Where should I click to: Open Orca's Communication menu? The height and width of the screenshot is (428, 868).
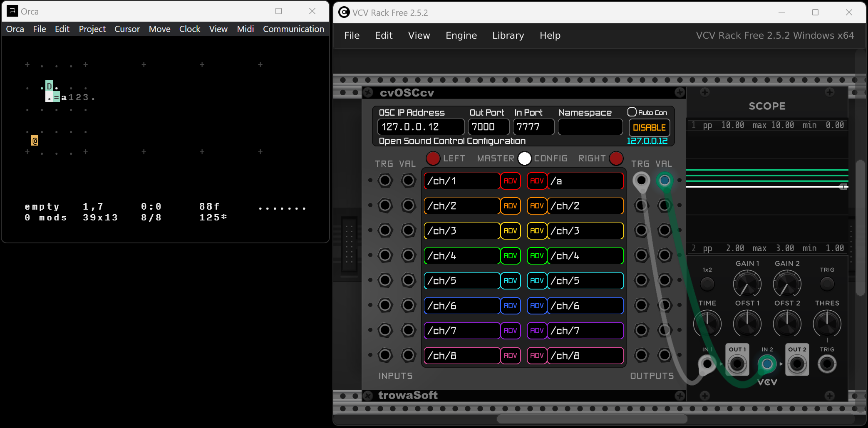tap(293, 29)
